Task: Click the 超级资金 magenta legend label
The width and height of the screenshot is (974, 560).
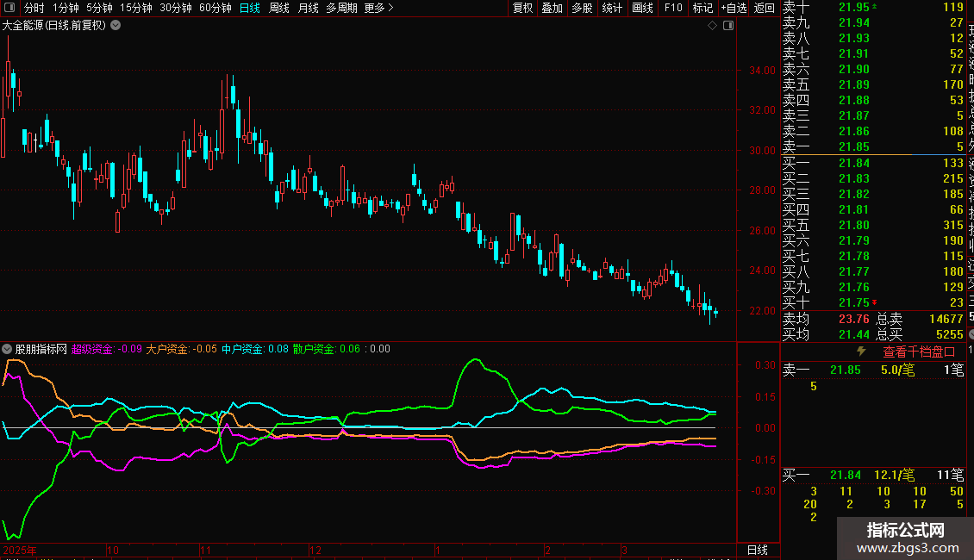Action: [92, 349]
